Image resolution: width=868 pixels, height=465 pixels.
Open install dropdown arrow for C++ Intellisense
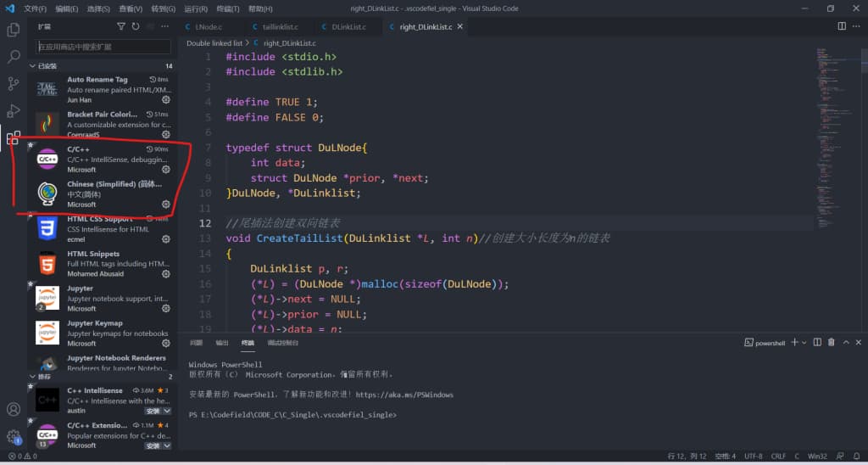coord(167,412)
